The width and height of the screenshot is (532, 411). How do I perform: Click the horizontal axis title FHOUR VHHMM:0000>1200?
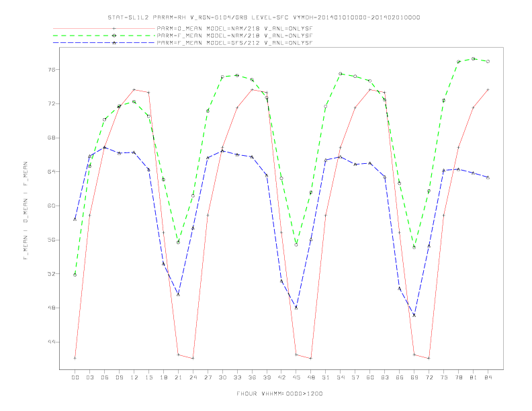click(x=279, y=394)
